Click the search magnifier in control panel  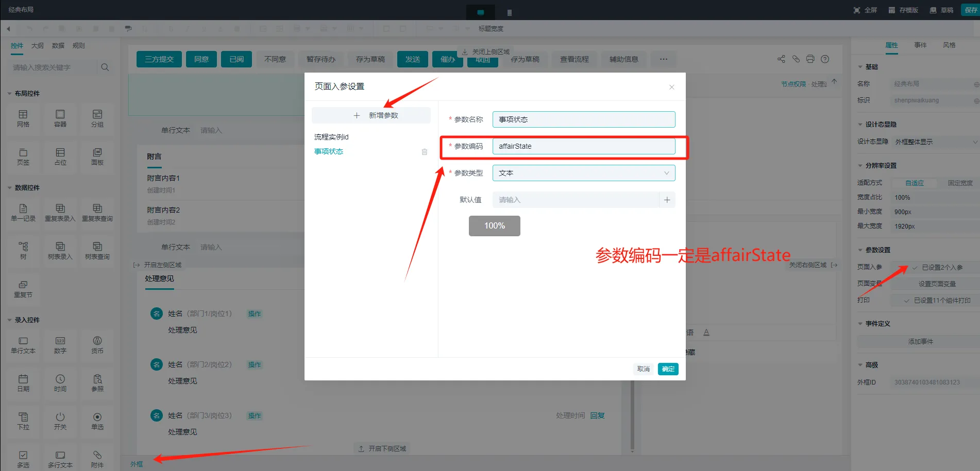tap(105, 67)
